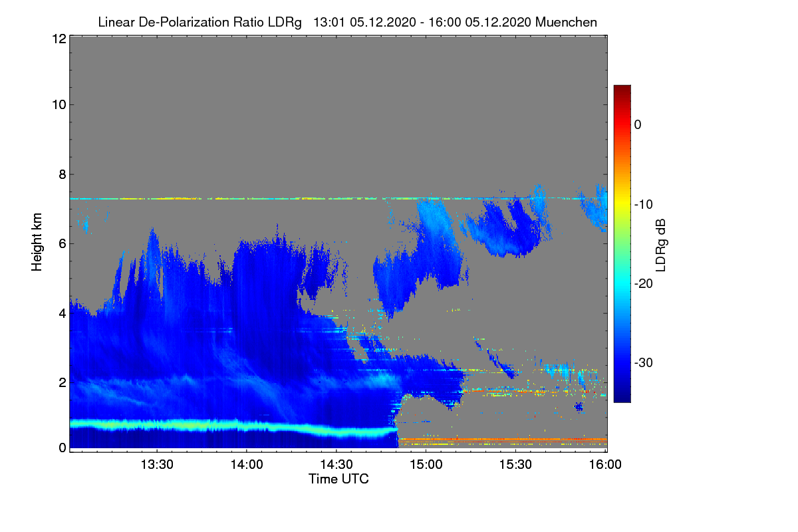Click the 14:00 time tick label

pos(246,465)
